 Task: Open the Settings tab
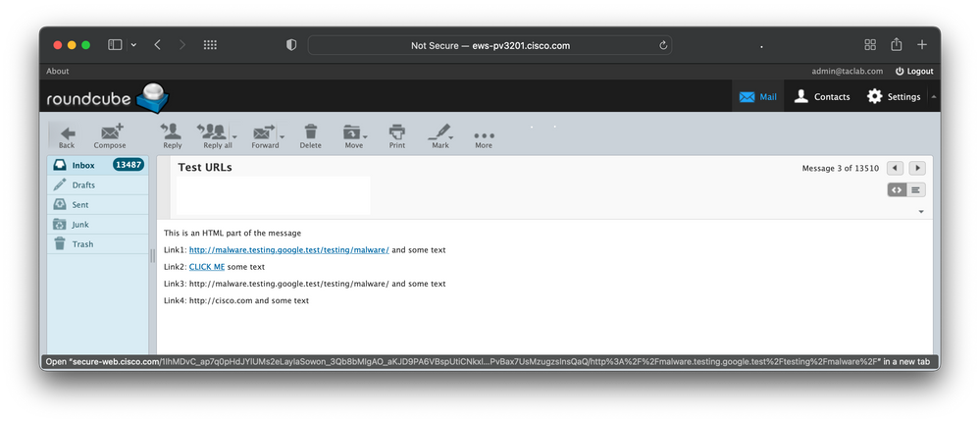coord(894,96)
